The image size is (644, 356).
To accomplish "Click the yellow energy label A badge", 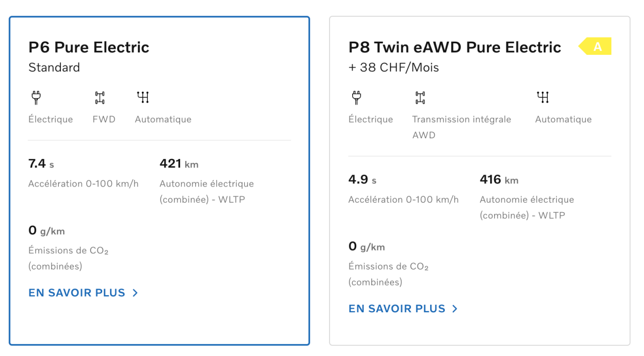I will pyautogui.click(x=595, y=47).
